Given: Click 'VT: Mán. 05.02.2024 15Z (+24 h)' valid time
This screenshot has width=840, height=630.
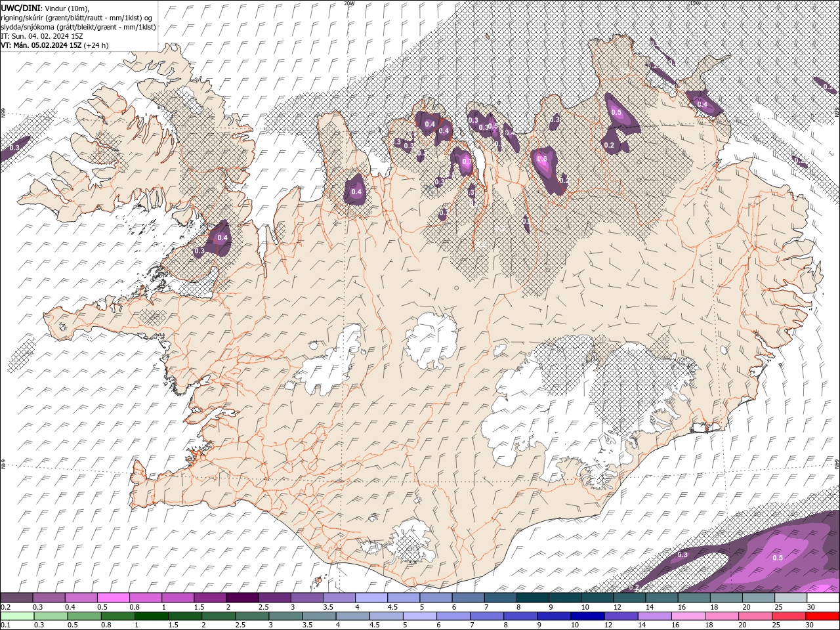Looking at the screenshot, I should click(54, 45).
